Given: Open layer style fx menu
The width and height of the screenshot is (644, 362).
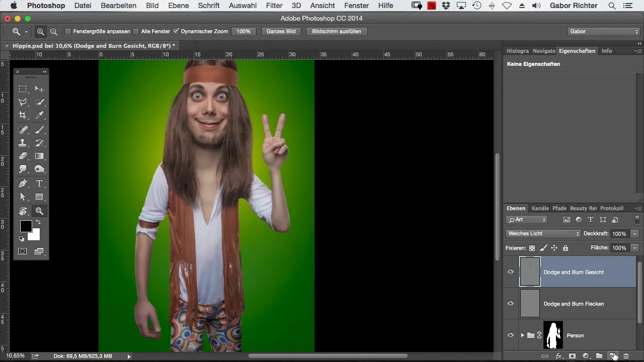Looking at the screenshot, I should point(558,356).
